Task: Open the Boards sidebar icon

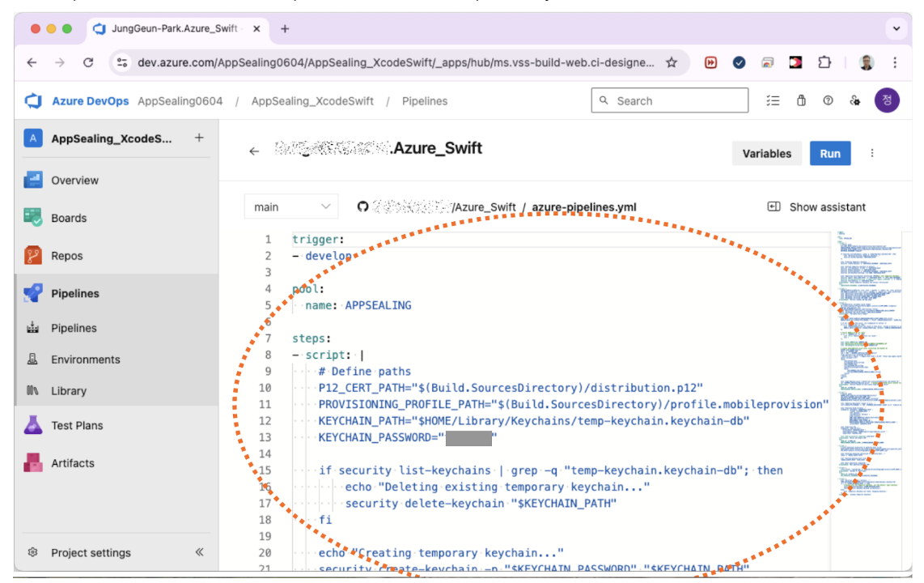Action: (x=33, y=218)
